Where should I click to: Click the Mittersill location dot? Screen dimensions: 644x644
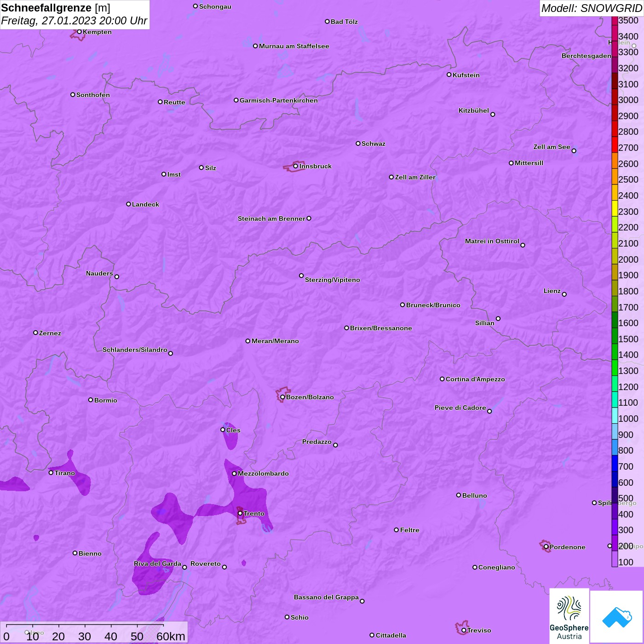click(x=511, y=163)
